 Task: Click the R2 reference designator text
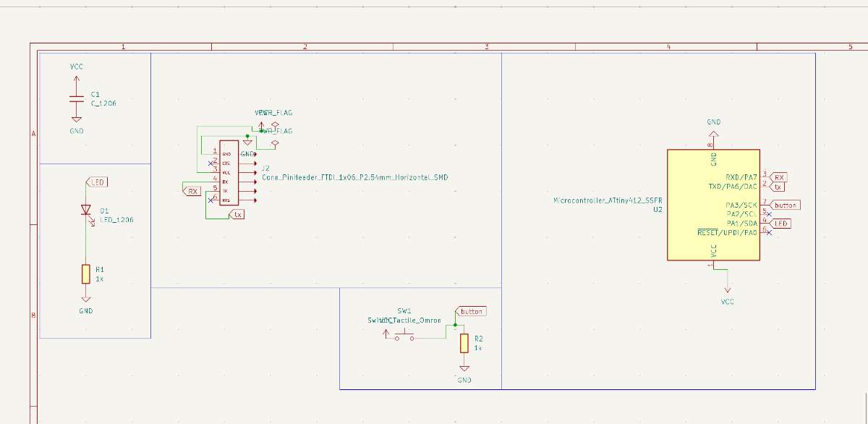[478, 338]
